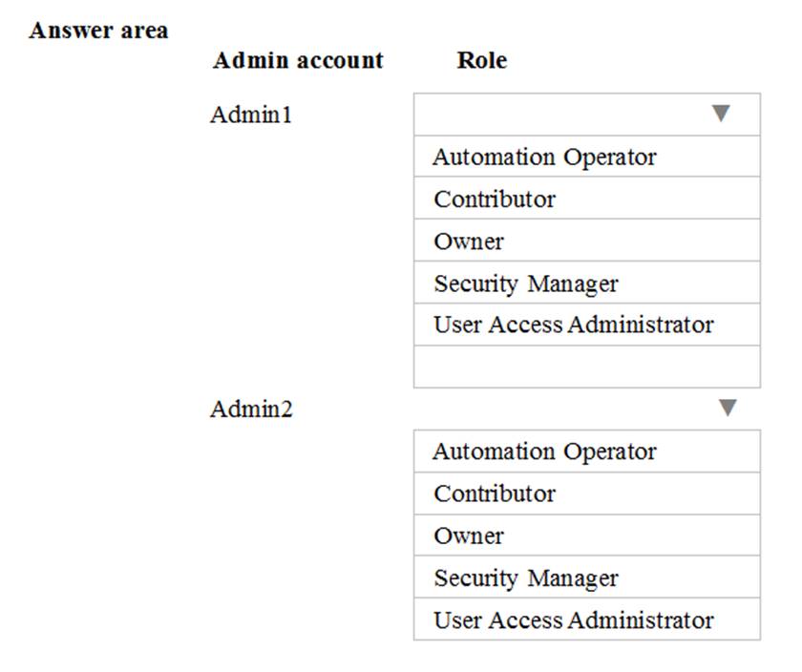Expand the Admin1 role dropdown arrow
Image resolution: width=802 pixels, height=672 pixels.
click(x=721, y=115)
